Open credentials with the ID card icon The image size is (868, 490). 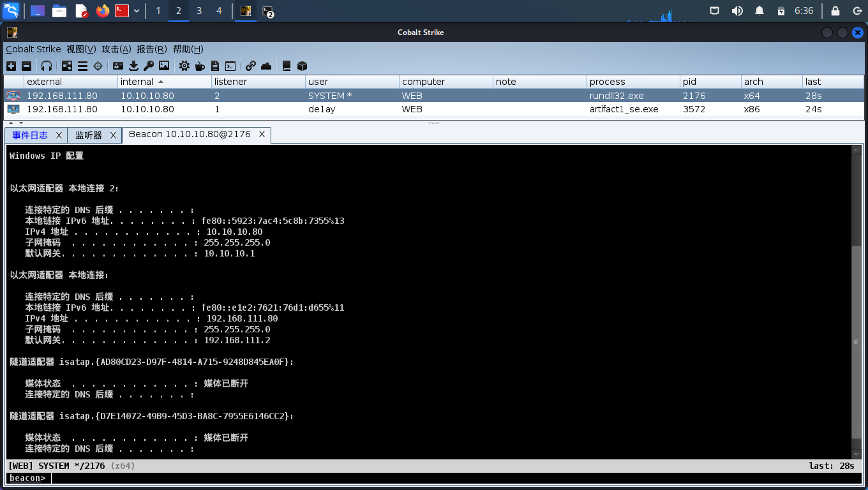pos(118,66)
